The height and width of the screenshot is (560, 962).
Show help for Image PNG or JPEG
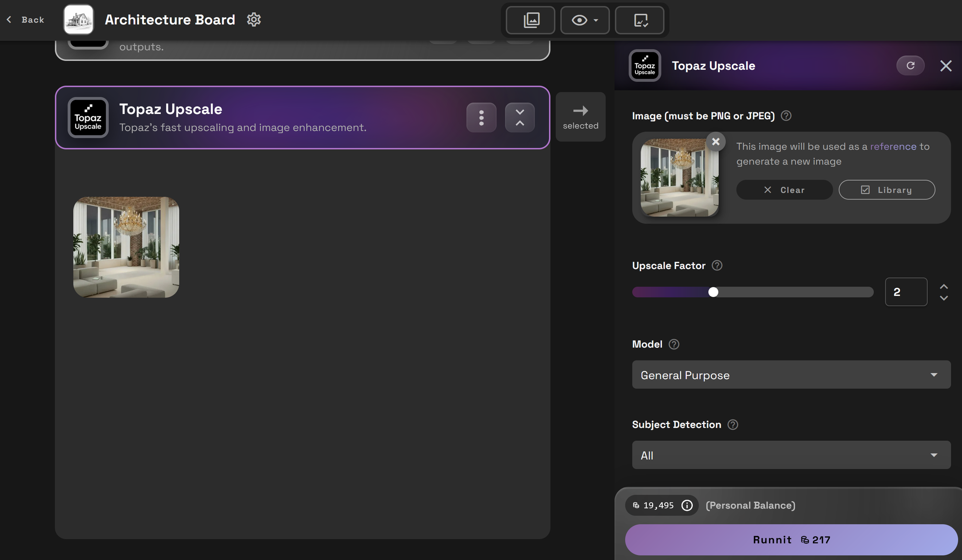click(x=786, y=116)
